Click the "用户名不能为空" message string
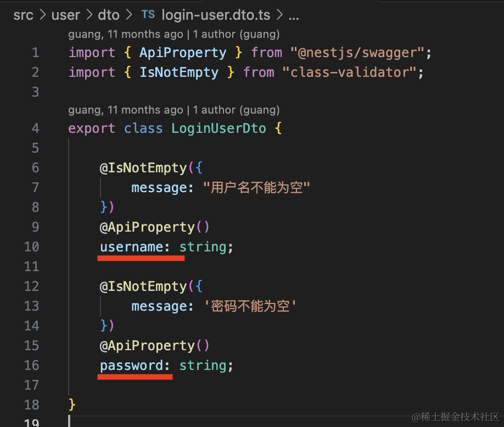Screen dimensions: 504x427 click(x=256, y=188)
